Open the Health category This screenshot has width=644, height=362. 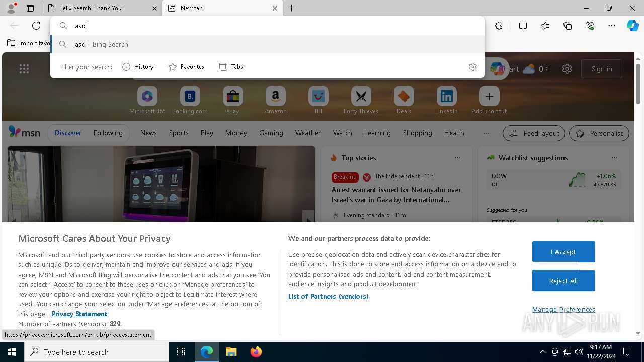coord(454,133)
